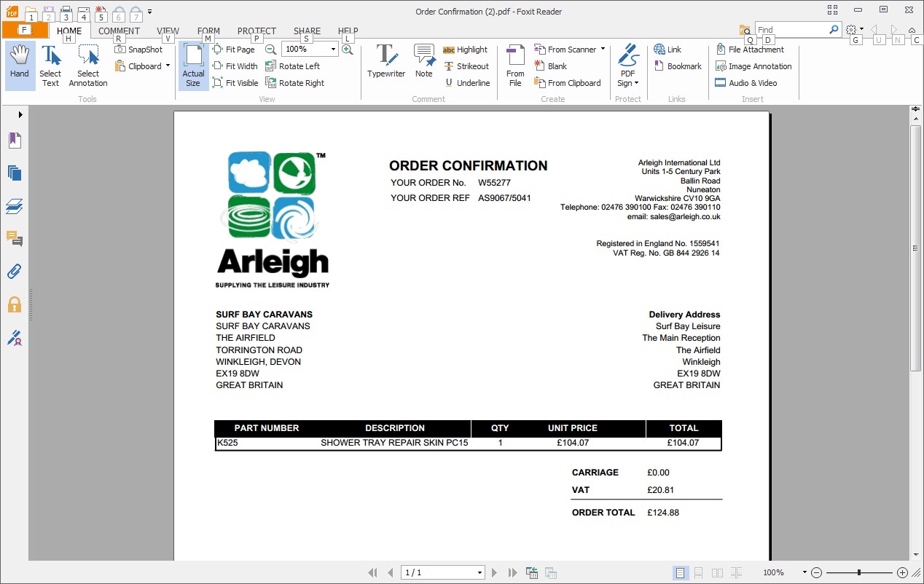Create PDF From Clipboard
Viewport: 924px width, 584px height.
568,83
